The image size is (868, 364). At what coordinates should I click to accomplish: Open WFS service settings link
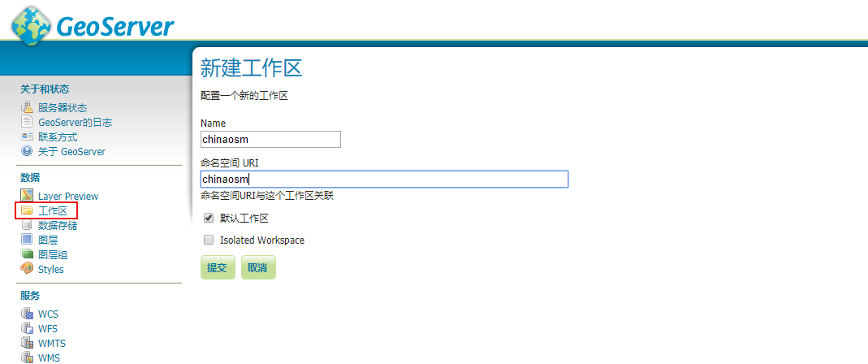(48, 328)
